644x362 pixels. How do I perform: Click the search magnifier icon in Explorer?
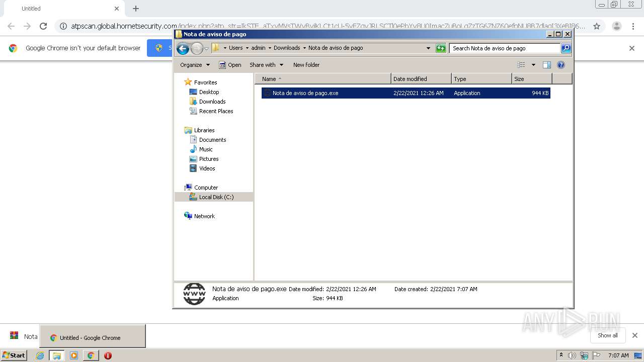566,48
